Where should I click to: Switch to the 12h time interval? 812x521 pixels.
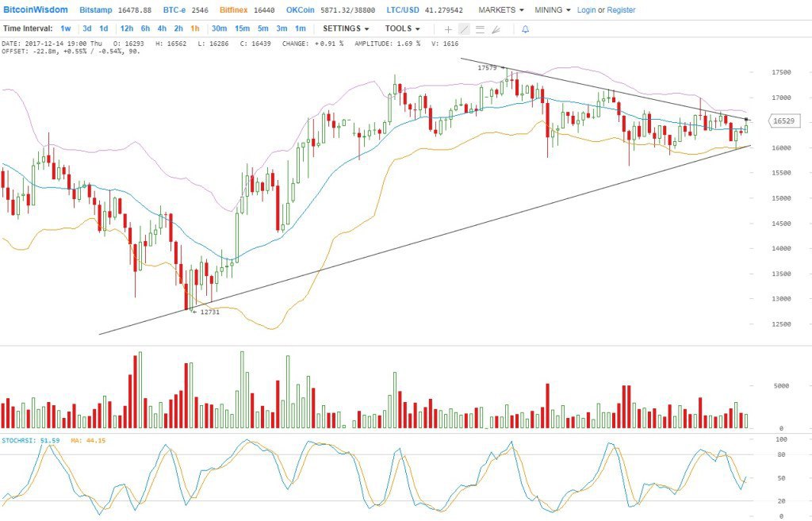[x=126, y=29]
